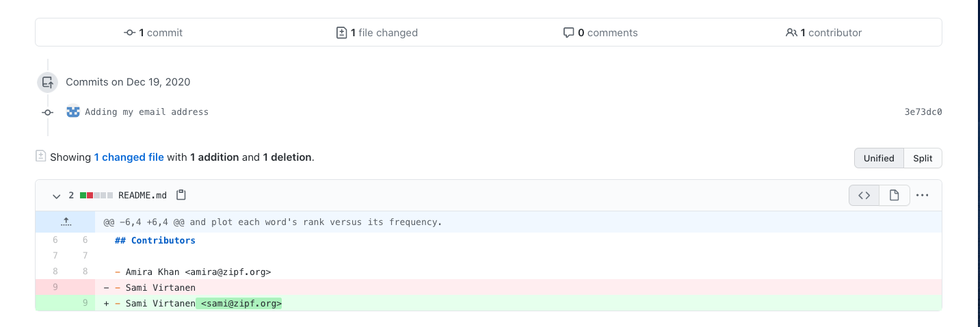Click the Commits on Dec 19 push icon
The height and width of the screenshot is (327, 980).
coord(47,82)
